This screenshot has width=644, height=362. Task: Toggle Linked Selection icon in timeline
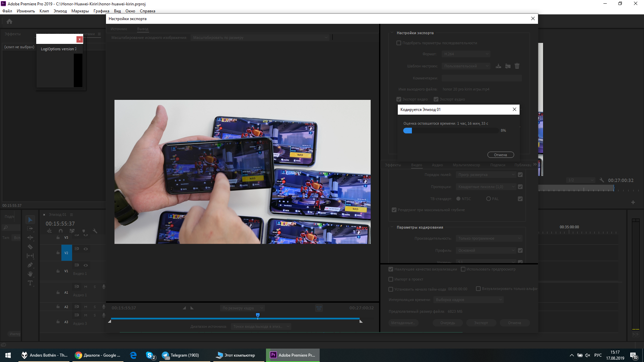click(72, 231)
